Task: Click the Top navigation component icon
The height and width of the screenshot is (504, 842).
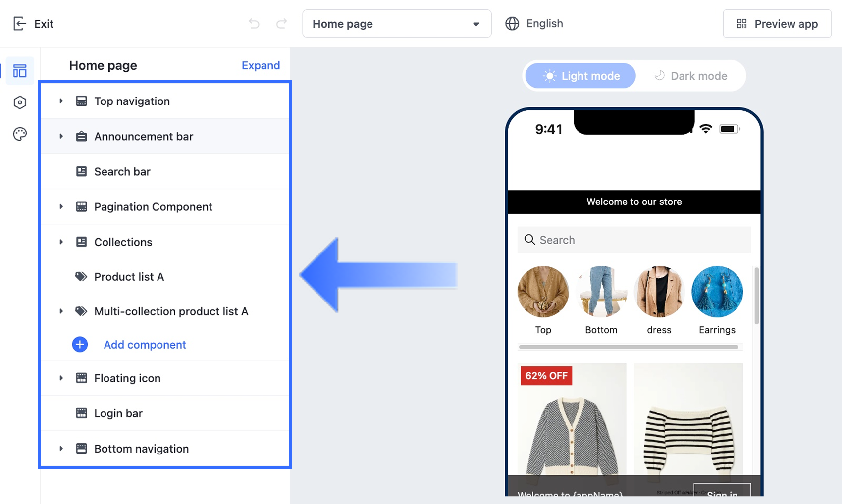Action: point(81,101)
